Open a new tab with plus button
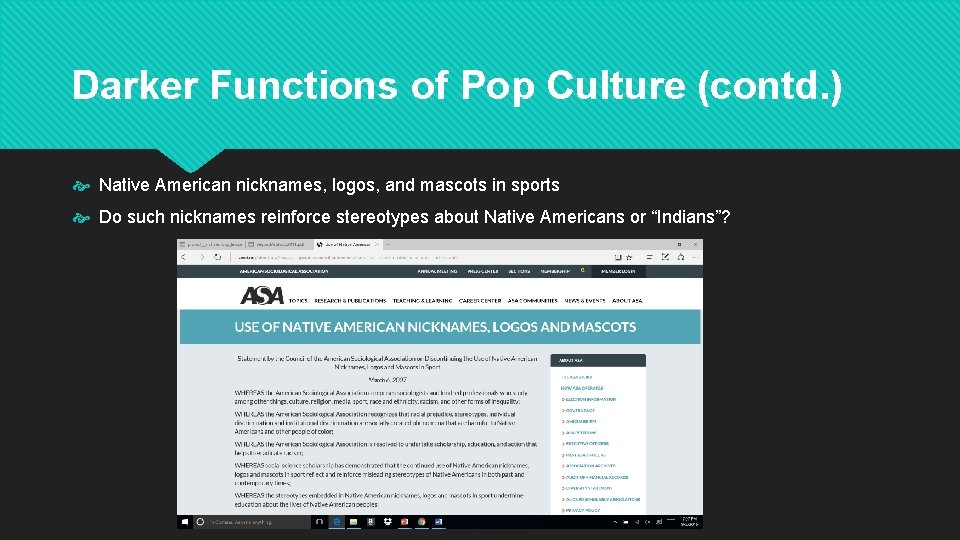The image size is (960, 540). tap(388, 244)
